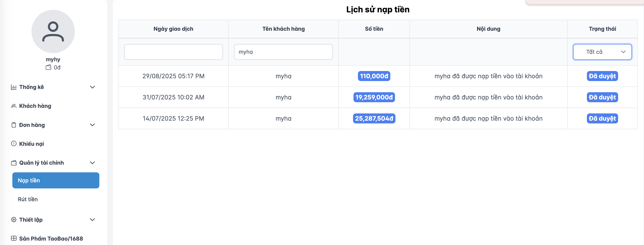Click the Đã duyệt badge for 29/08/2025
This screenshot has height=245, width=644.
point(602,76)
